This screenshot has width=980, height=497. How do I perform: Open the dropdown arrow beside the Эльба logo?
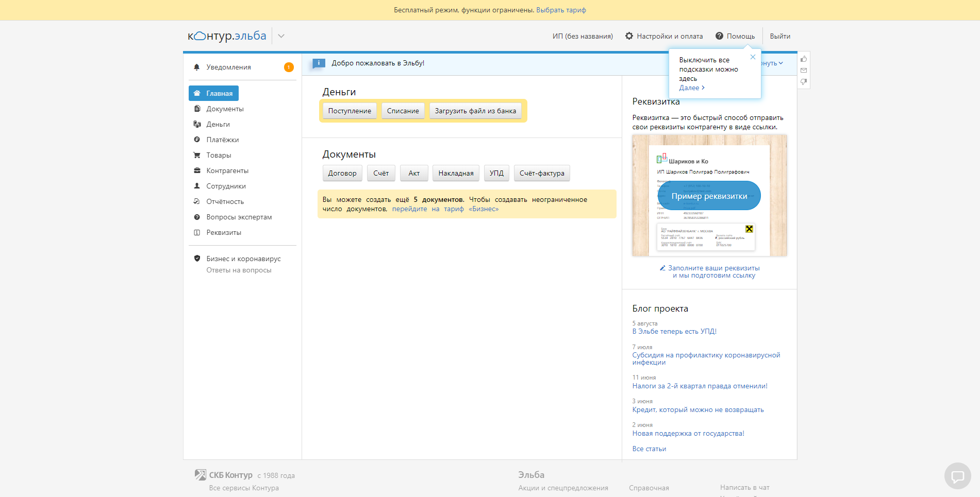tap(281, 36)
